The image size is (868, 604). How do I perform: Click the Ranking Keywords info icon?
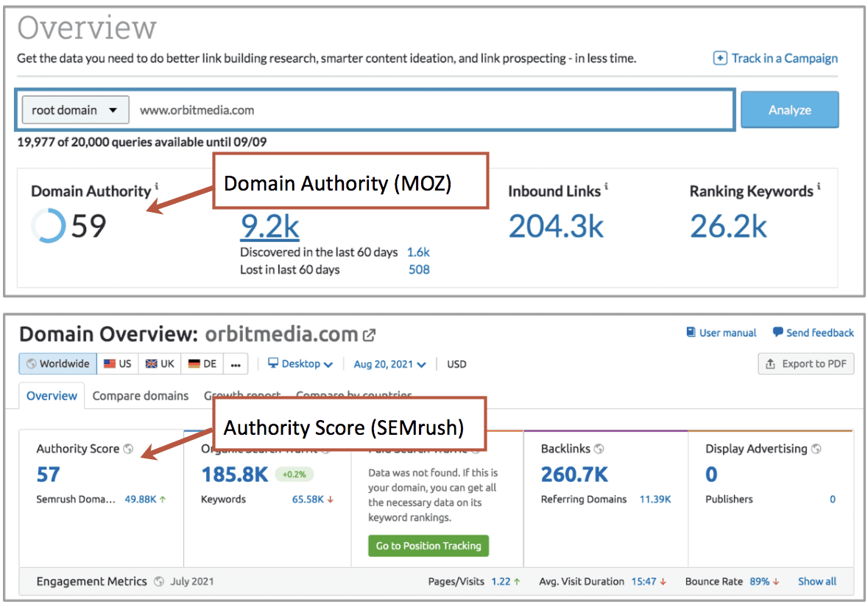click(819, 186)
